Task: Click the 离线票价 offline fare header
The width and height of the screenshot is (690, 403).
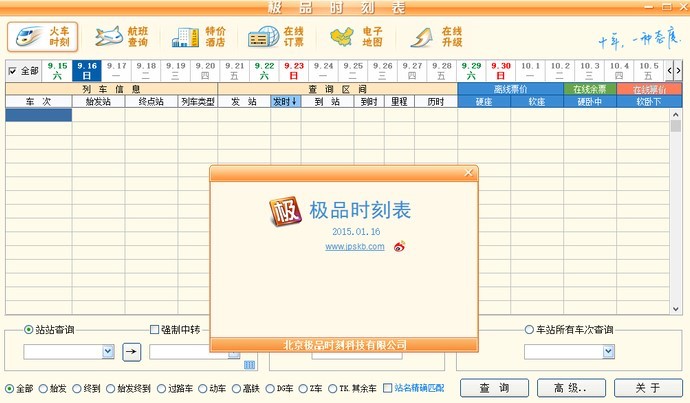Action: pos(510,89)
